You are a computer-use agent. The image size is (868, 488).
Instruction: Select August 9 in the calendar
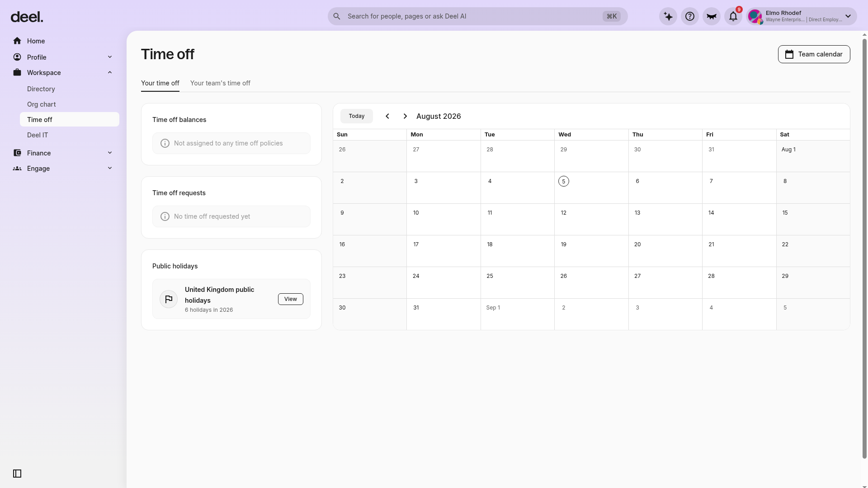(x=342, y=213)
